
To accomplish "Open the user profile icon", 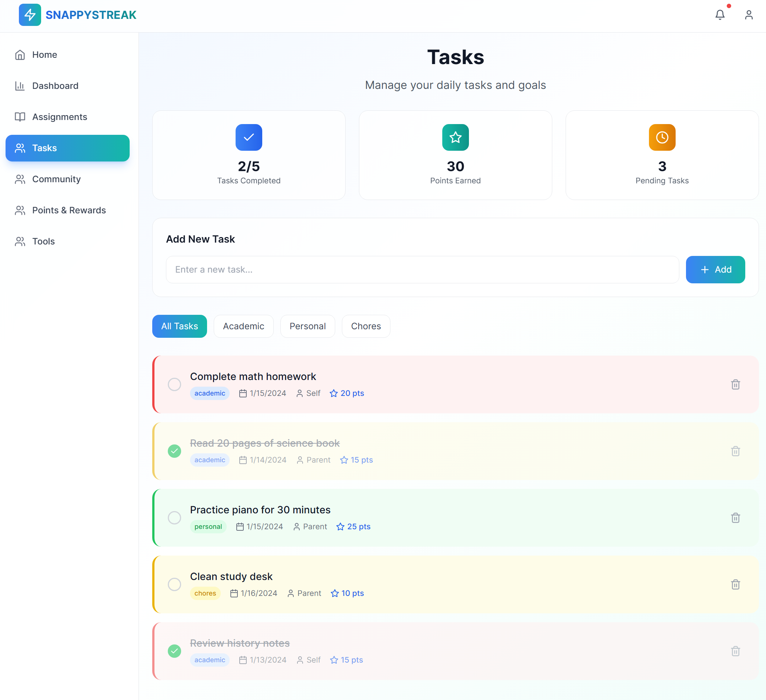I will [x=749, y=15].
